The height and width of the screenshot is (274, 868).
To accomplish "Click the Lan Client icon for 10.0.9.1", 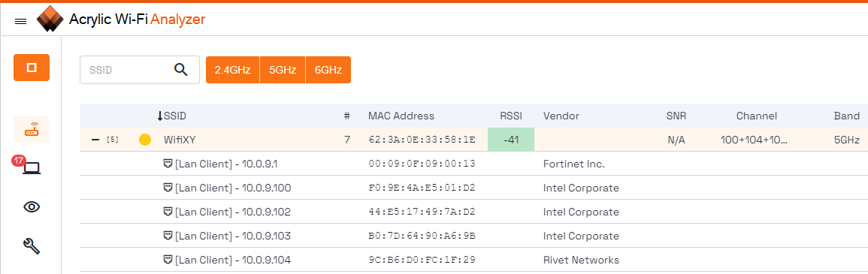I will point(168,164).
